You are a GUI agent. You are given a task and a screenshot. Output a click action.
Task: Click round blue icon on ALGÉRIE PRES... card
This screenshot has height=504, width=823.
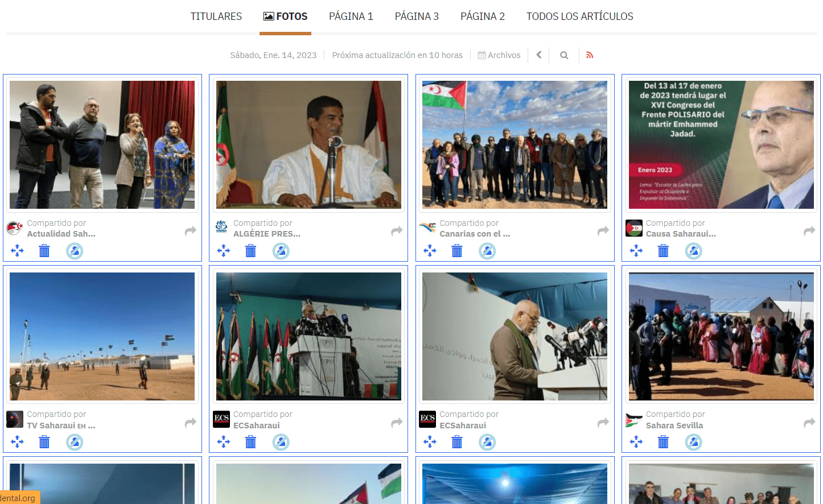tap(281, 251)
